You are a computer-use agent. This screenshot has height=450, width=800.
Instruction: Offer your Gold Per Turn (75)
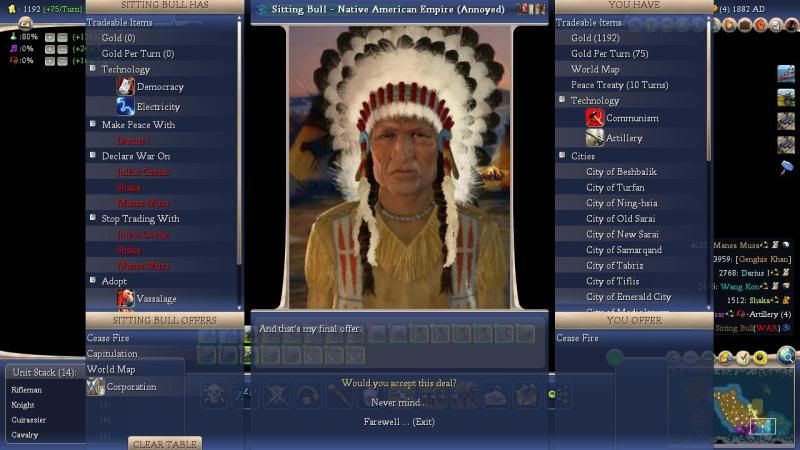[609, 54]
